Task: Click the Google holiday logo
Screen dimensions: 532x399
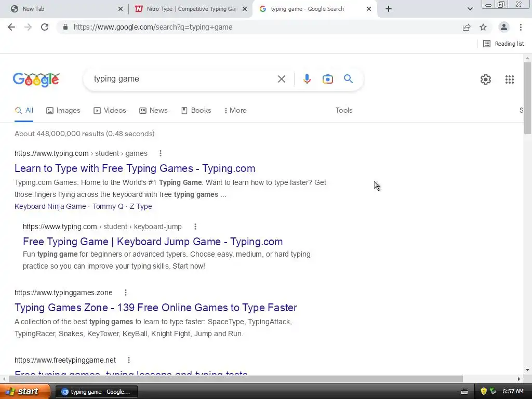Action: pyautogui.click(x=36, y=79)
